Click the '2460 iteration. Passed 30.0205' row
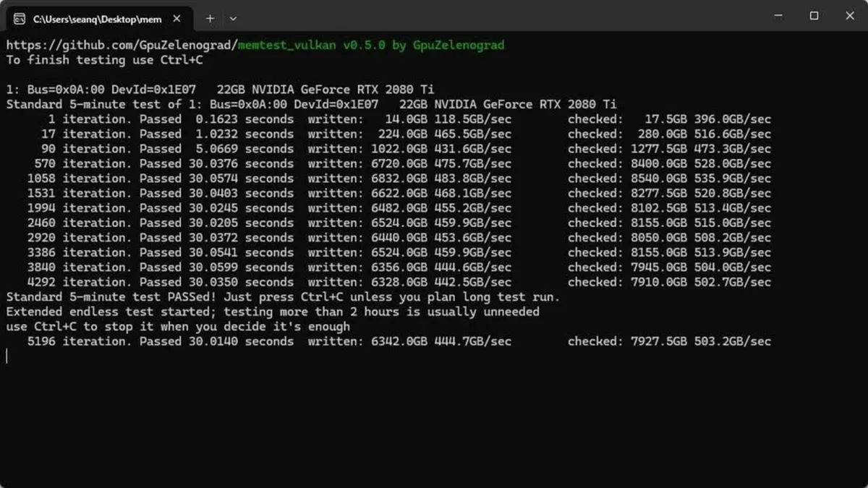Screen dimensions: 868x488 coord(399,223)
